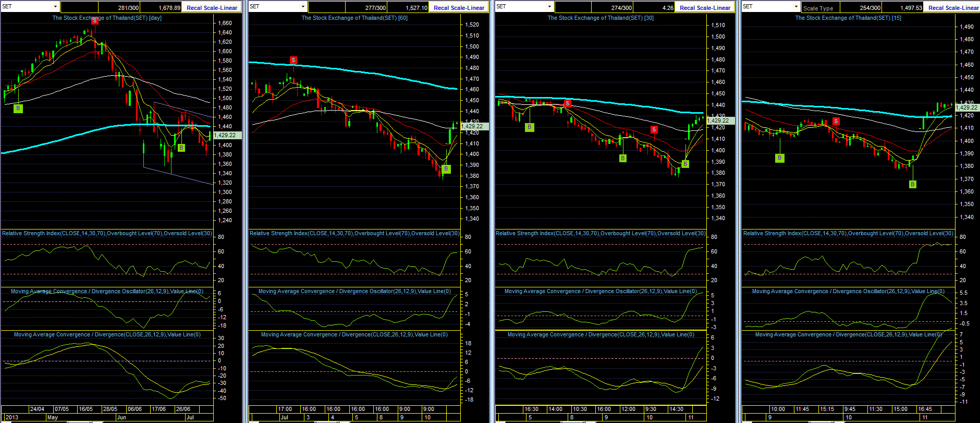
Task: Click the 1,497.53 value in the 15-minute header
Action: coord(911,8)
